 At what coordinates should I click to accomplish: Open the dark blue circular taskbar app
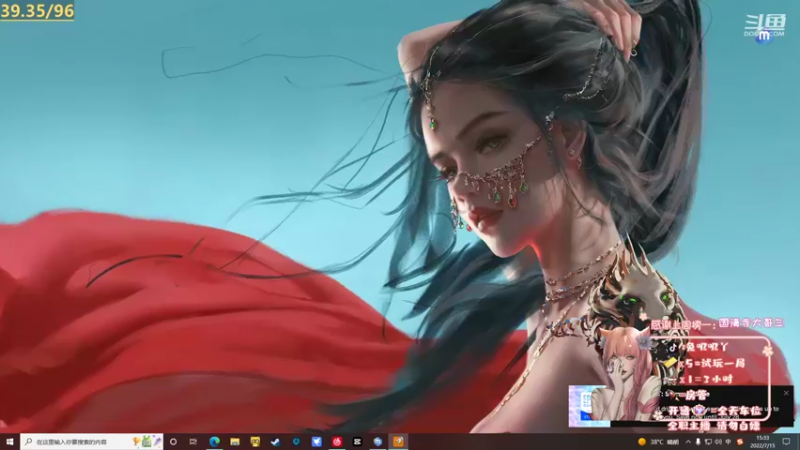[x=296, y=442]
